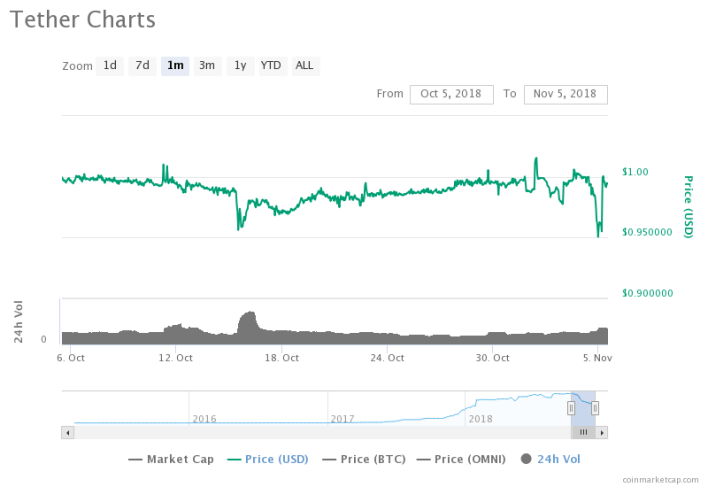Click the 5. Nov axis label
The height and width of the screenshot is (487, 708).
click(597, 358)
